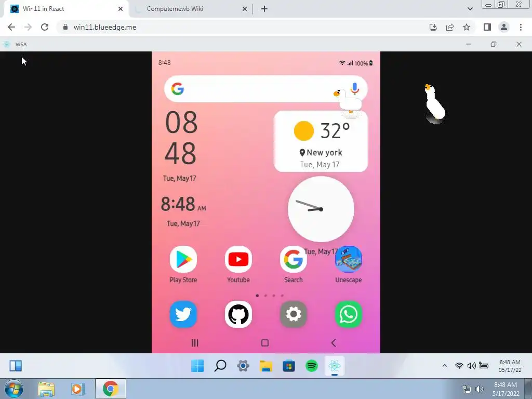Viewport: 532px width, 399px height.
Task: Tap the Android recents navigation button
Action: 195,343
